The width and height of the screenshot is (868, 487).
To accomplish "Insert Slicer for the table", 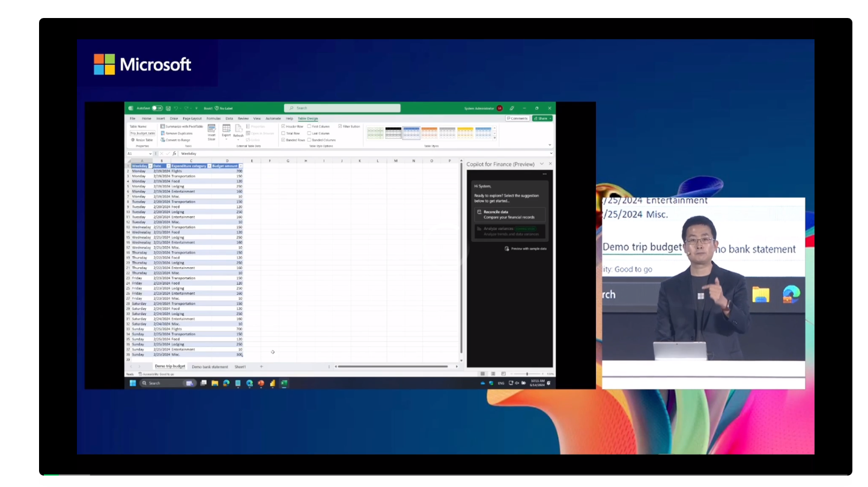I will tap(211, 133).
